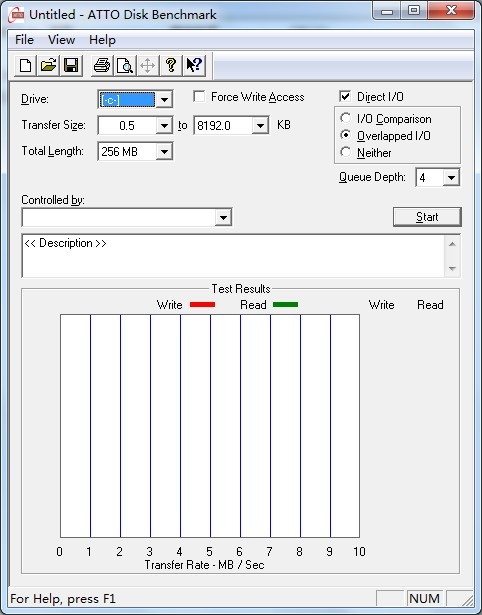This screenshot has height=615, width=482.
Task: Open the Controlled by combo box
Action: [127, 217]
